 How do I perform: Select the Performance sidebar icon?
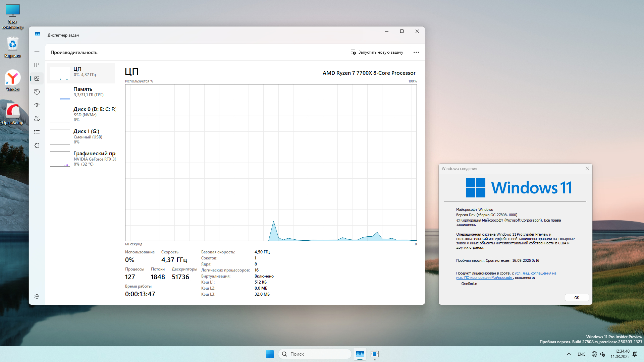pyautogui.click(x=37, y=78)
